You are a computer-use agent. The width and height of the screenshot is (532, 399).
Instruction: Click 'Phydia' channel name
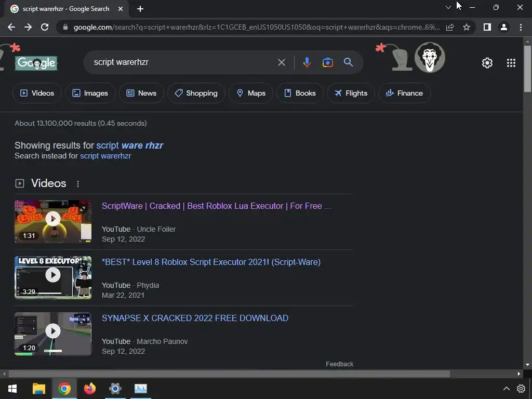coord(148,285)
